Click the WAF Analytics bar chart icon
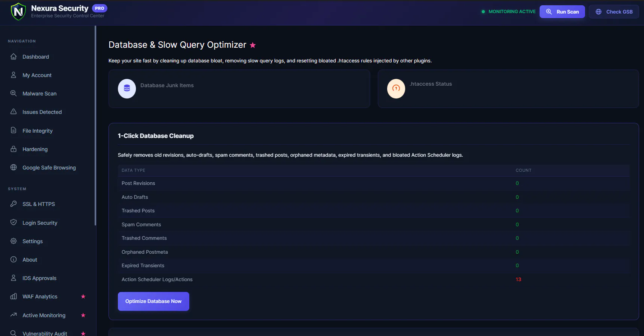This screenshot has height=336, width=644. click(x=14, y=296)
